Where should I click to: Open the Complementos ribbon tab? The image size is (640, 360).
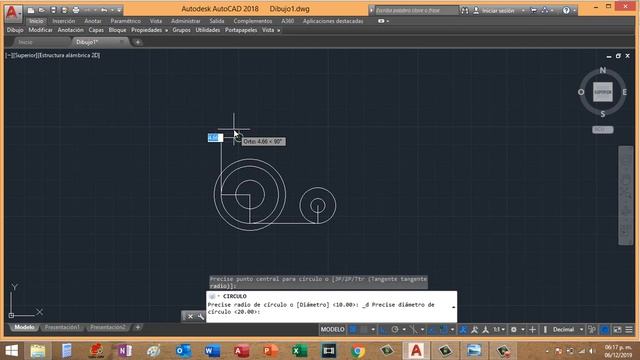(253, 21)
